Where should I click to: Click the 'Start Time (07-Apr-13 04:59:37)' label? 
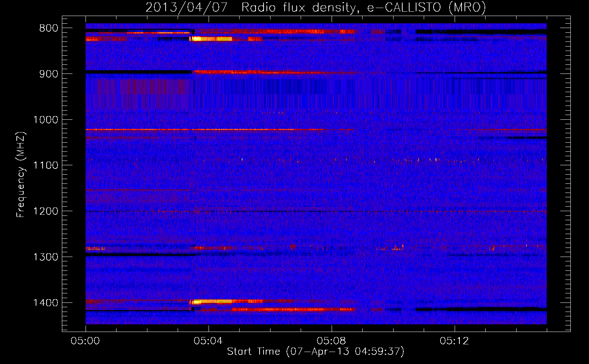[316, 352]
